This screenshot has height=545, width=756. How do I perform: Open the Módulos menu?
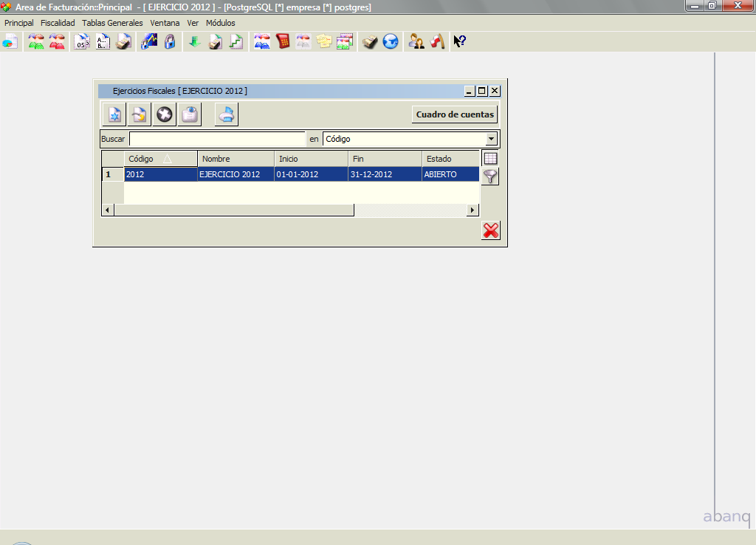[x=220, y=23]
